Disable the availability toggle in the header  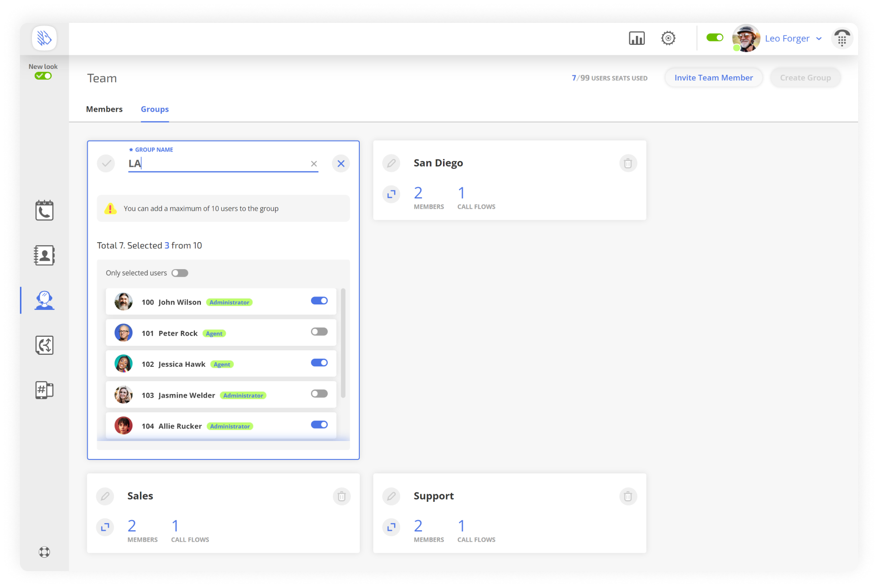pyautogui.click(x=715, y=37)
